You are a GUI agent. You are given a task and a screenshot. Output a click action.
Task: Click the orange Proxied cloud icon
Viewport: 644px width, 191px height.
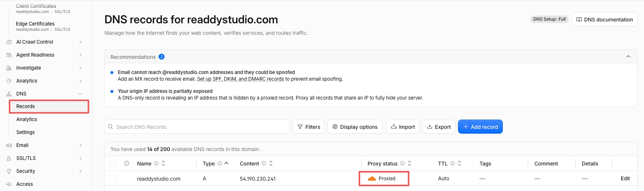coord(372,178)
